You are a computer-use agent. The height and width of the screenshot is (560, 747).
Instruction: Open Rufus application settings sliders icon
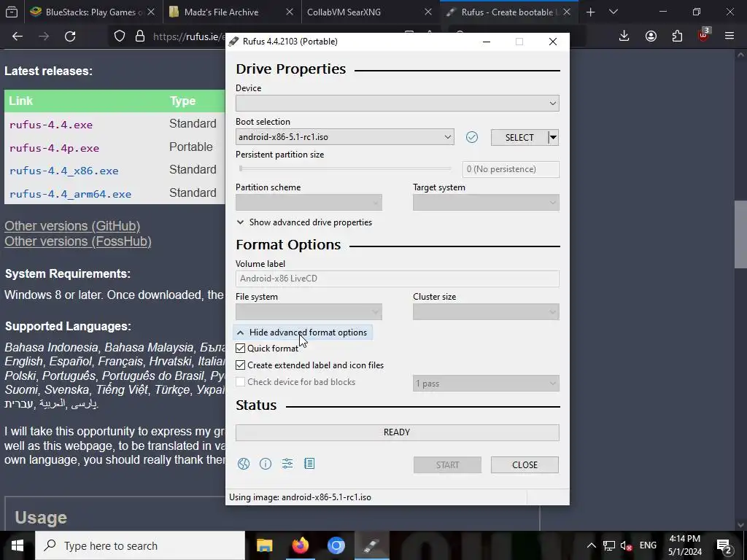point(287,464)
